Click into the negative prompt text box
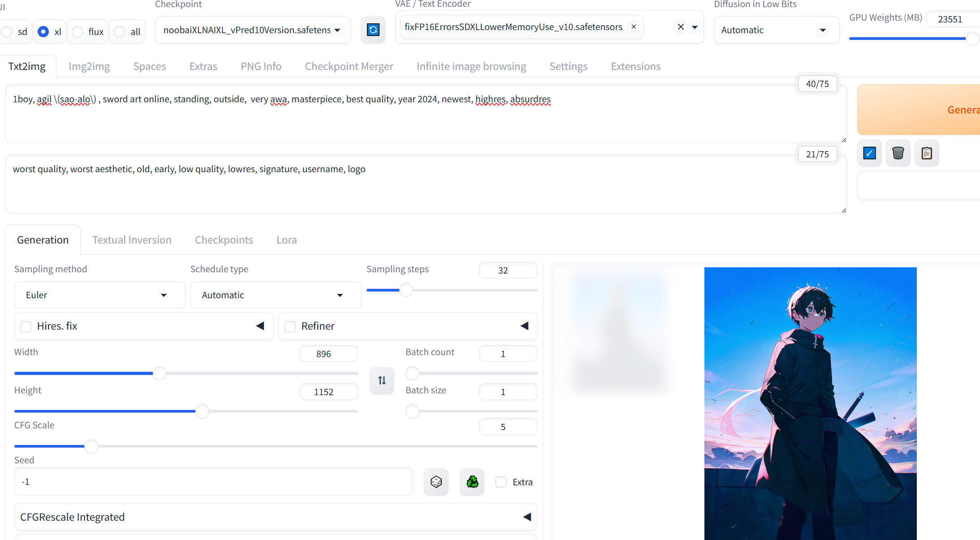980x540 pixels. (x=426, y=184)
